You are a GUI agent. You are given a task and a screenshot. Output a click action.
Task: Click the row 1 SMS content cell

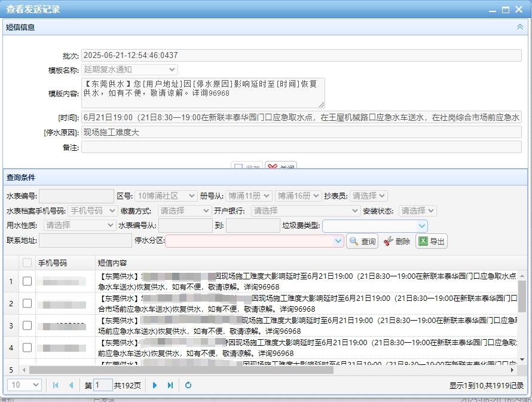tap(306, 281)
